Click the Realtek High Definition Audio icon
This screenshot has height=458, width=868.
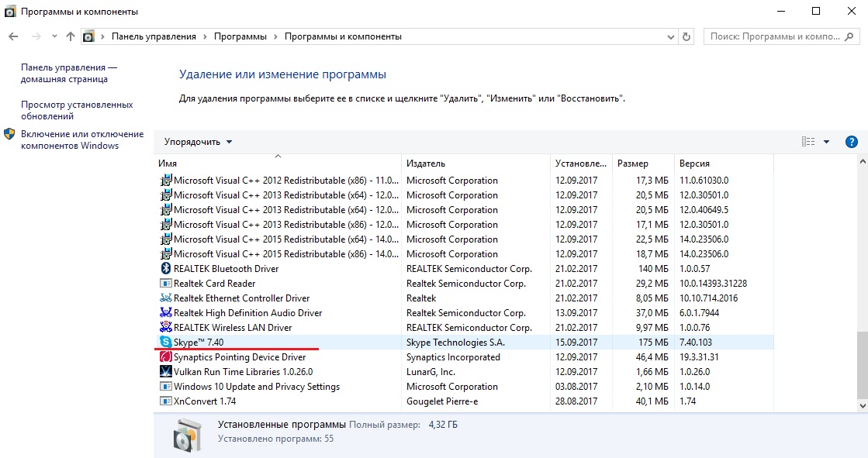click(165, 312)
